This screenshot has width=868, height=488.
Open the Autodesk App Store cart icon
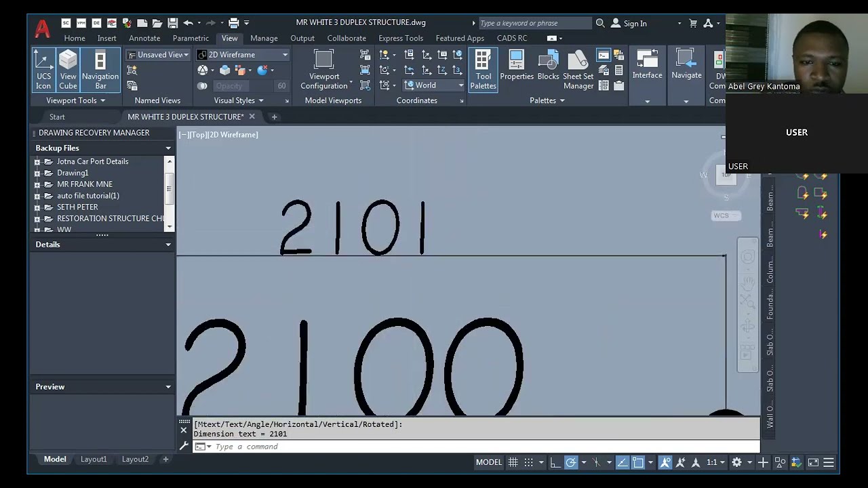point(693,23)
